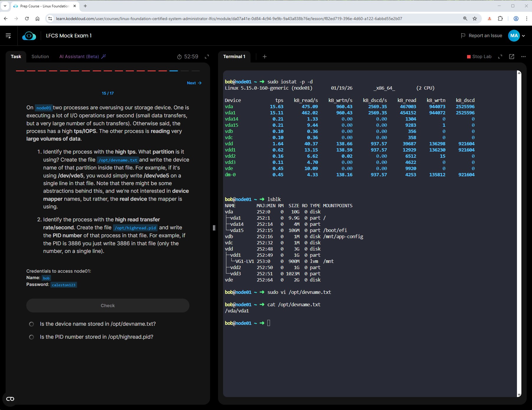Open the browser tab search dropdown
Image resolution: width=532 pixels, height=410 pixels.
coord(5,6)
